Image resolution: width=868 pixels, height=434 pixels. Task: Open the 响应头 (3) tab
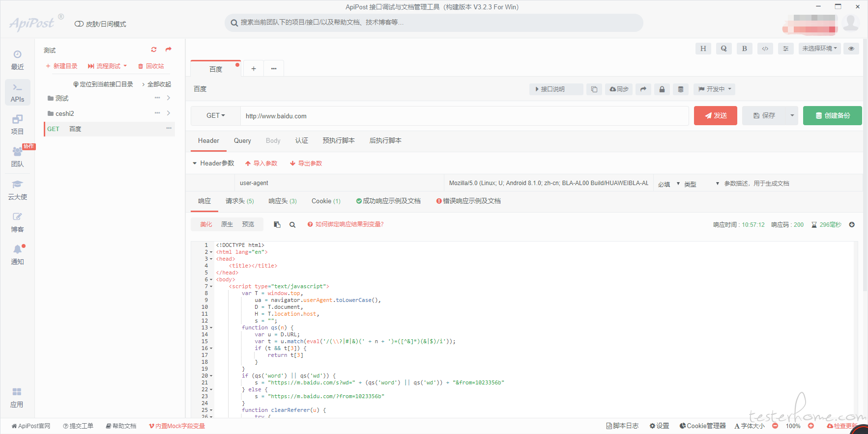[x=283, y=201]
